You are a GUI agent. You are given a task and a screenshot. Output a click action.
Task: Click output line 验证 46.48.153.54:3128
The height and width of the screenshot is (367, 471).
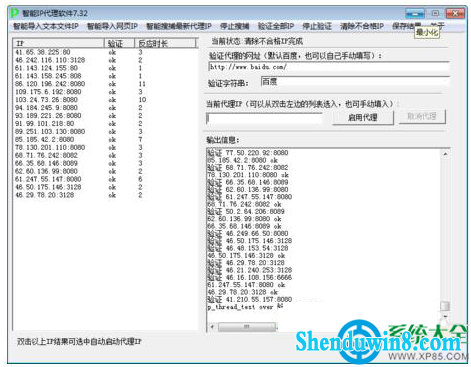pos(248,248)
